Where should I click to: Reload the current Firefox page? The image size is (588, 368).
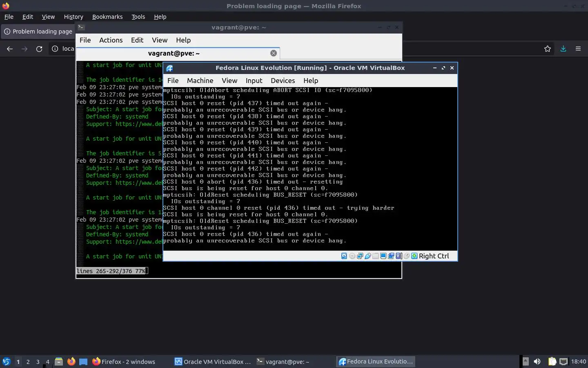[39, 49]
